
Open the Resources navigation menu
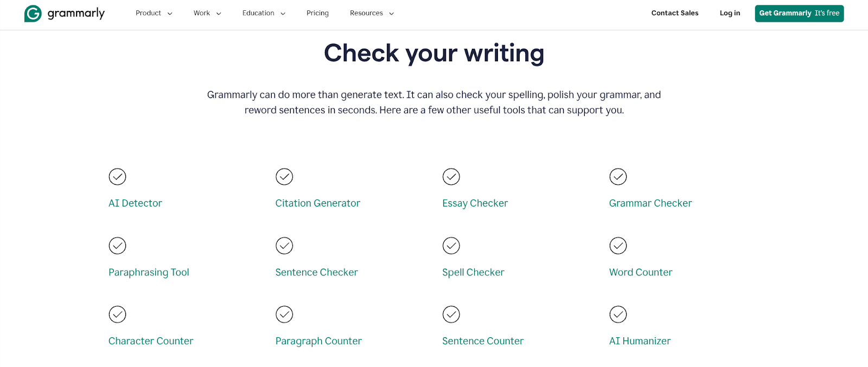[372, 13]
